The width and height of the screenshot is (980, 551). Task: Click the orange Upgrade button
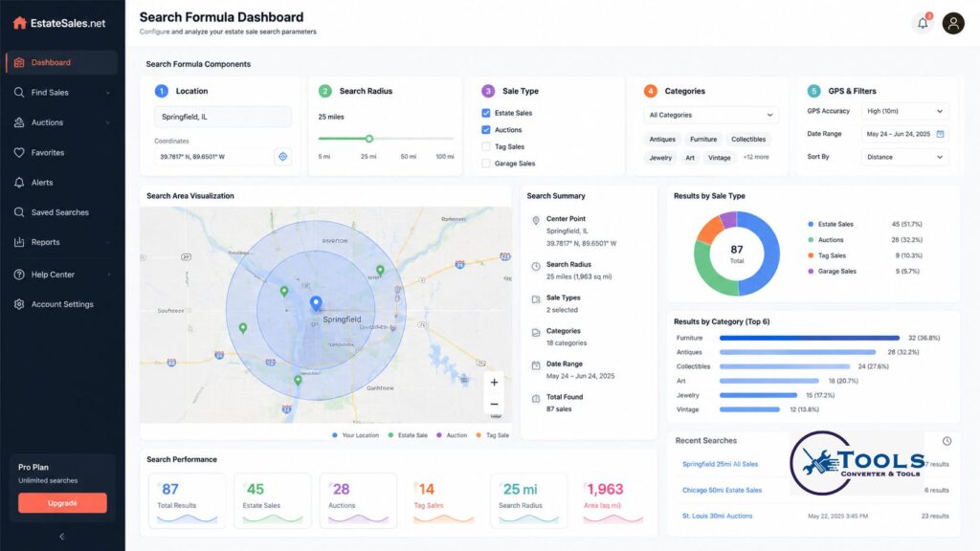point(62,503)
